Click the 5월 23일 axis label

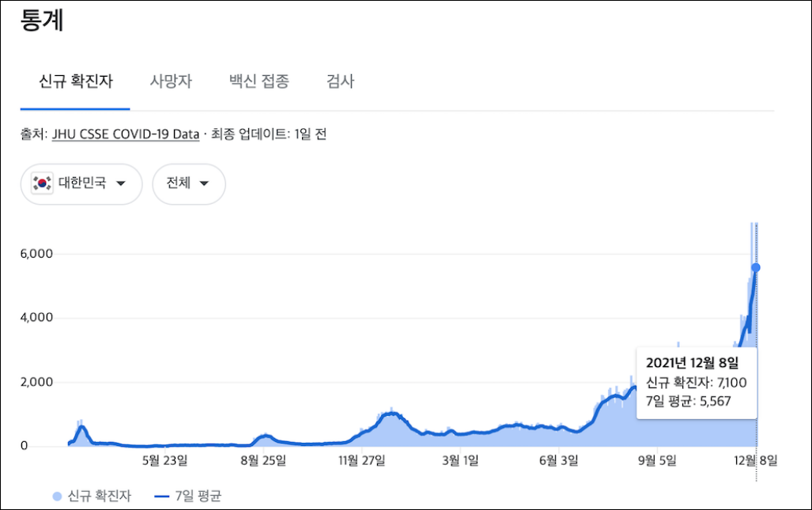click(165, 460)
